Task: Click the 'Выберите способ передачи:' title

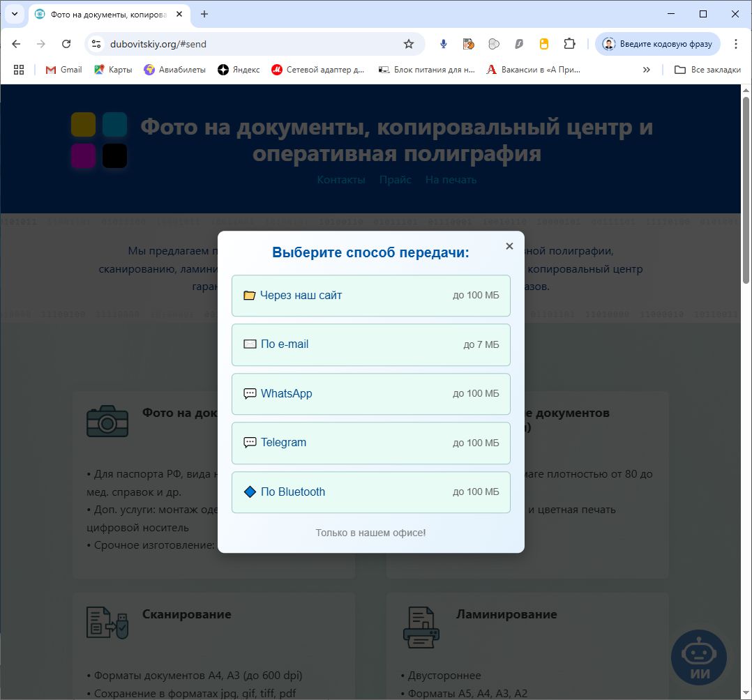Action: (370, 252)
